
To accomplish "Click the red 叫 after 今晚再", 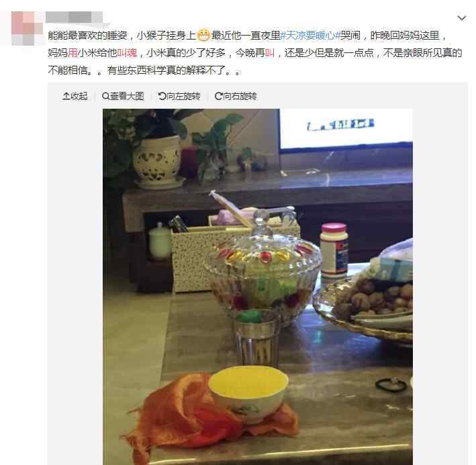I will (x=270, y=53).
